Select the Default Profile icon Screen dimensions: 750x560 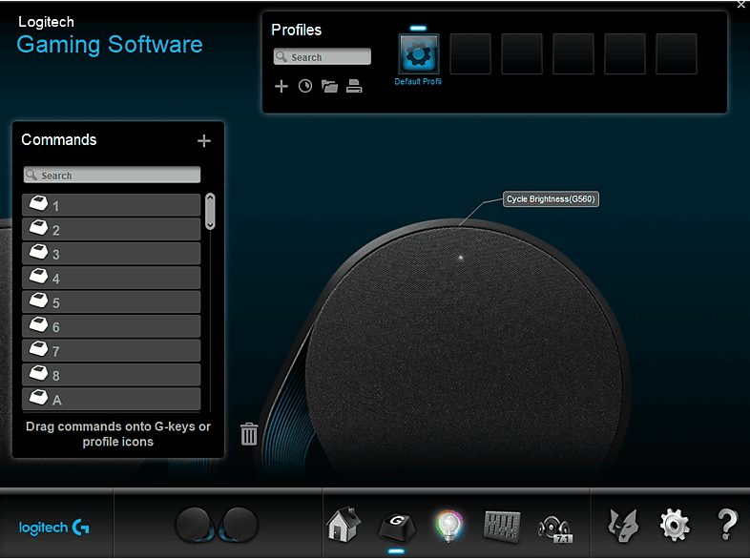pos(418,54)
